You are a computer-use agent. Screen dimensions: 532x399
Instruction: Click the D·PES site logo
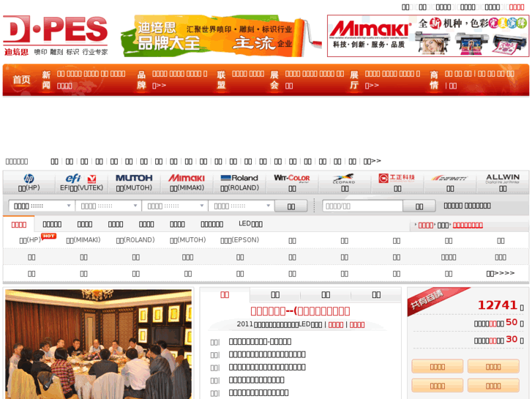[56, 35]
